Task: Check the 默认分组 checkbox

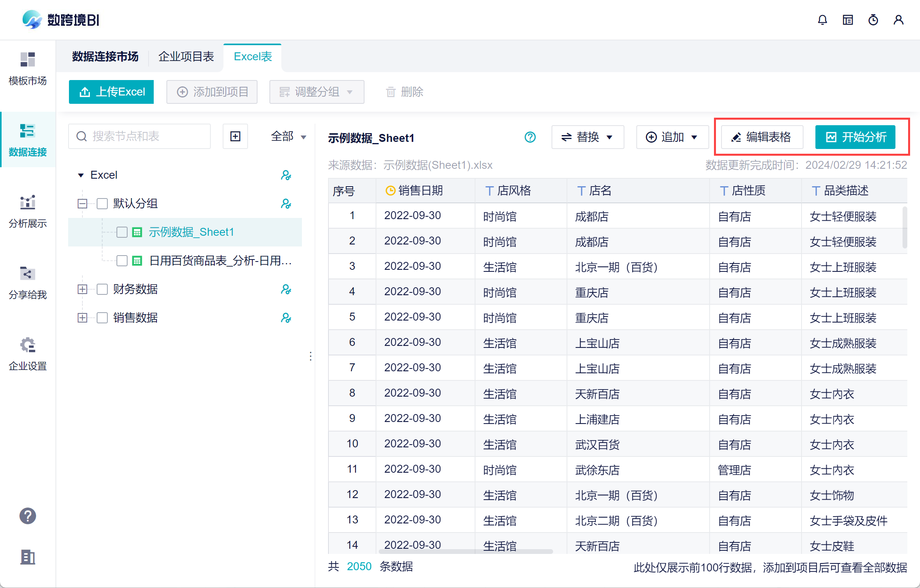Action: [102, 204]
